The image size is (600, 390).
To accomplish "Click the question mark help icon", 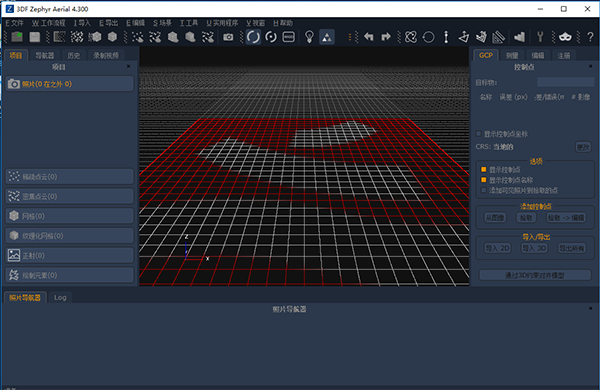I will coord(590,37).
